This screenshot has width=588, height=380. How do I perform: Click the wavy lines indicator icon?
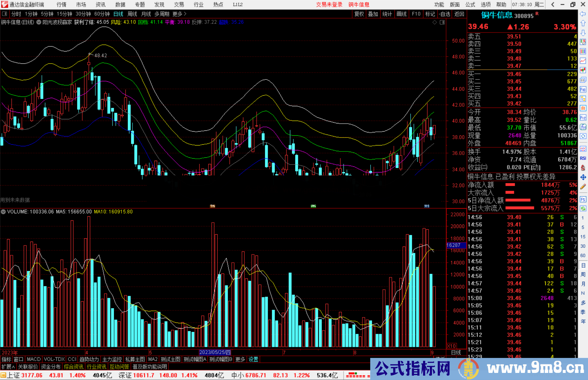pyautogui.click(x=583, y=149)
